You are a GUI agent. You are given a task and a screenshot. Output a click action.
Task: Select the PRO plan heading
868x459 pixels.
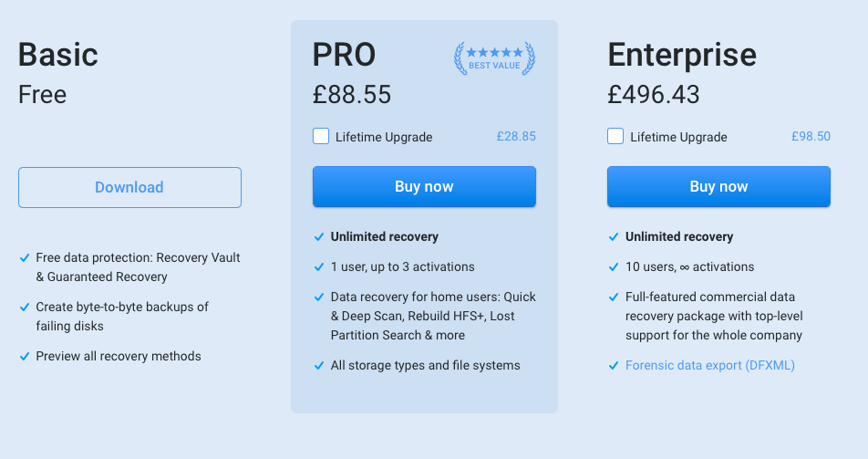[x=344, y=55]
